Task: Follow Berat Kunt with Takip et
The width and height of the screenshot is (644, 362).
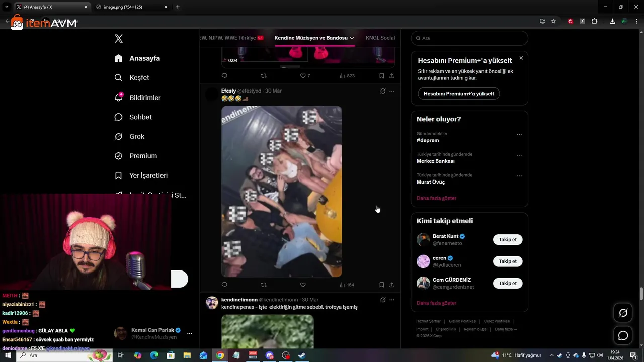Action: tap(508, 240)
